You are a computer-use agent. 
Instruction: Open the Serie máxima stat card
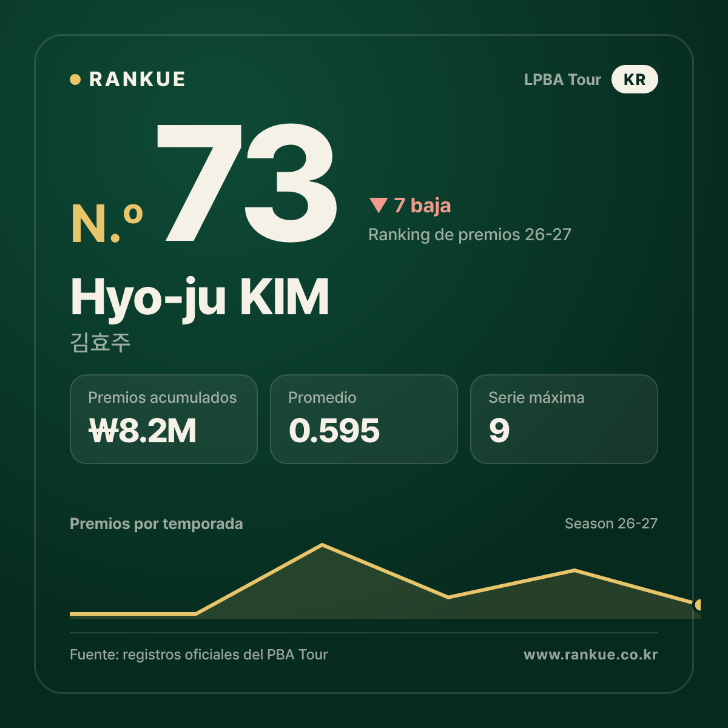click(x=564, y=419)
